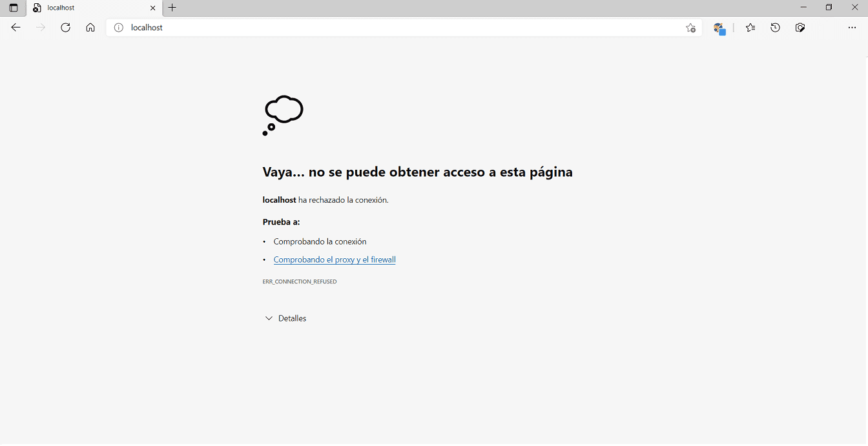Follow the Comprobando el proxy y el firewall link
The height and width of the screenshot is (446, 868).
click(335, 259)
